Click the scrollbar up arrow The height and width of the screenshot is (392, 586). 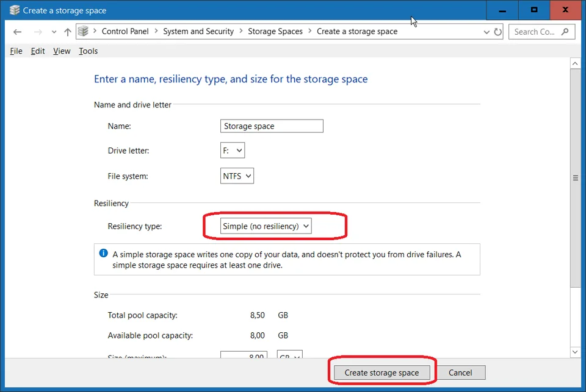(x=575, y=64)
